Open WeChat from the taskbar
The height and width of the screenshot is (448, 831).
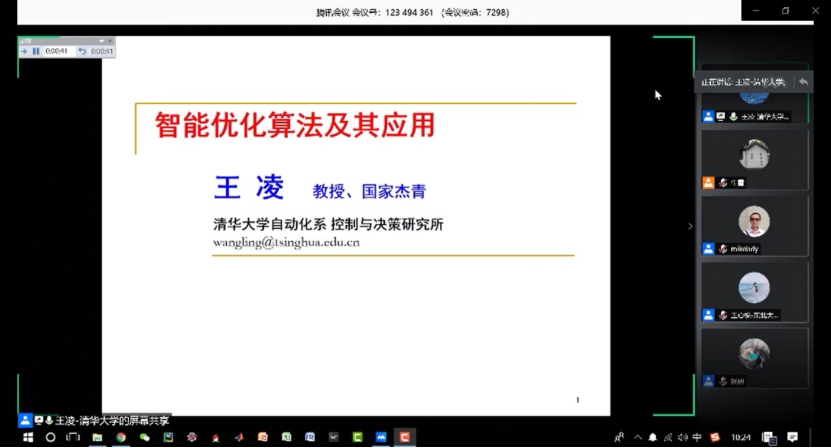(x=145, y=437)
